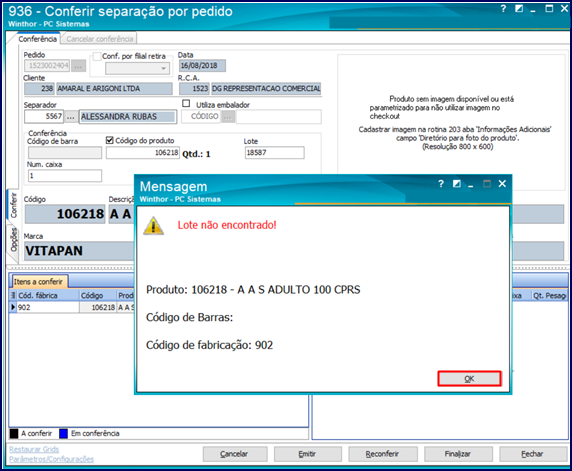Click the Data field 16/08/2018
This screenshot has width=572, height=471.
[202, 66]
